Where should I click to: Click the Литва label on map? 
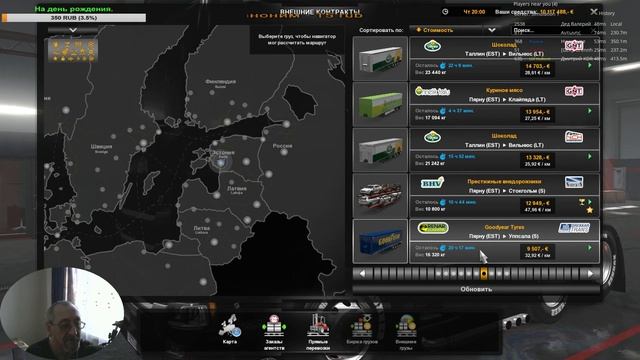(202, 228)
